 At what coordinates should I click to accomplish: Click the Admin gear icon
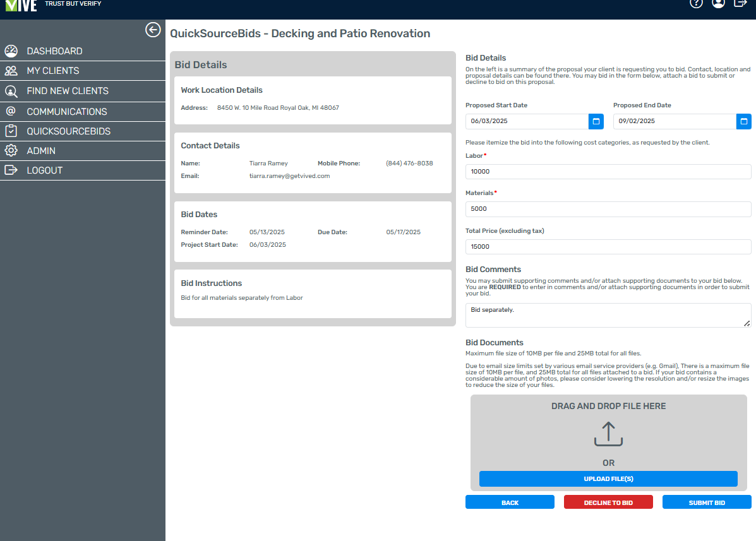point(11,151)
